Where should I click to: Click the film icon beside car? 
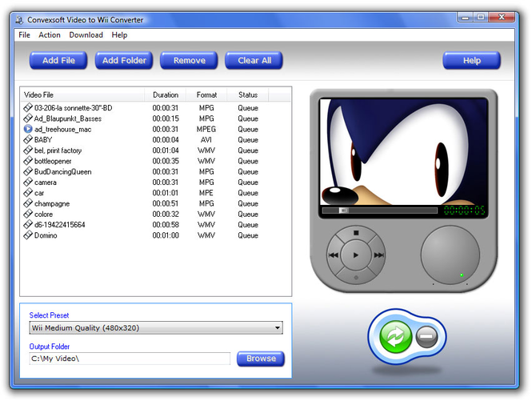click(28, 193)
